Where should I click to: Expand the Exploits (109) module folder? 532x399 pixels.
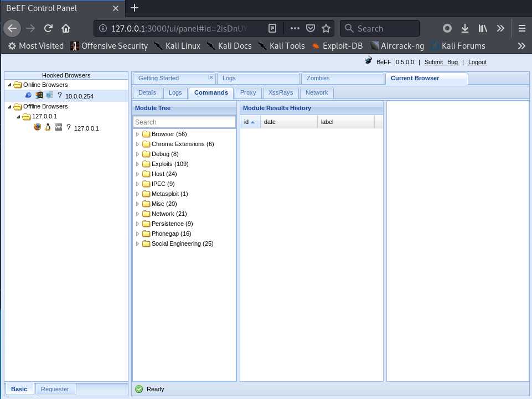(x=137, y=164)
